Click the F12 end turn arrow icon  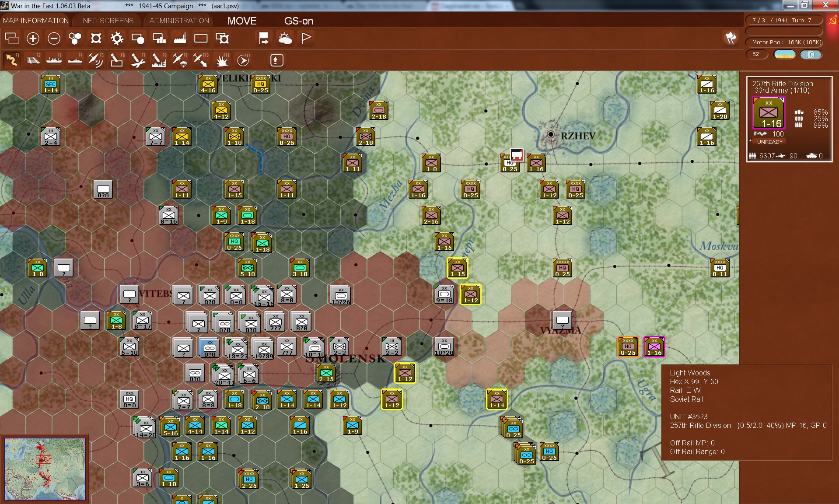[243, 60]
